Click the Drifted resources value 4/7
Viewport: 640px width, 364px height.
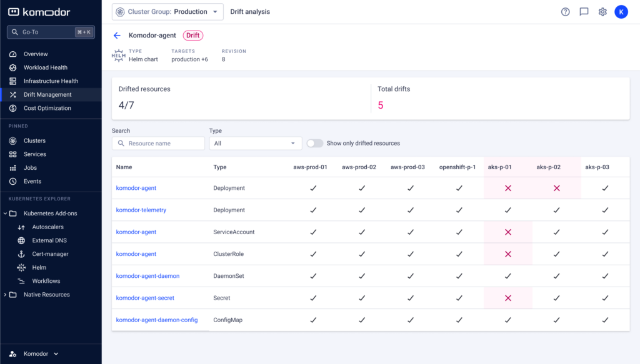pyautogui.click(x=126, y=105)
